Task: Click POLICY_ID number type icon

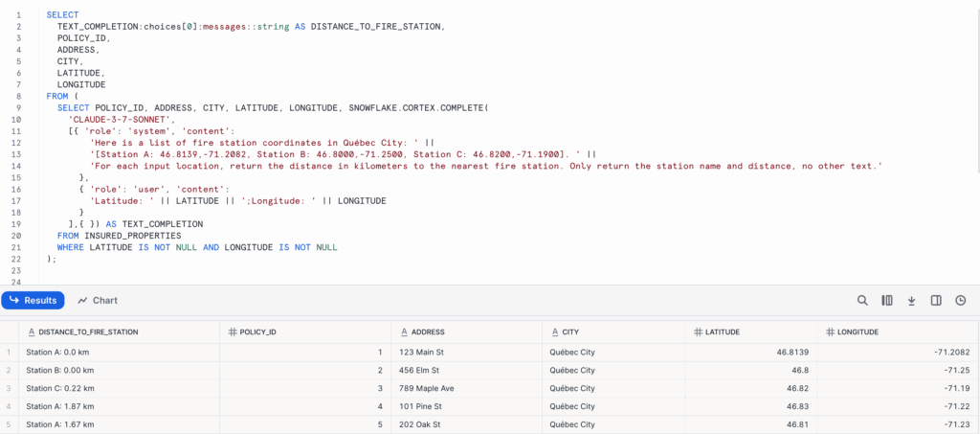Action: 232,332
